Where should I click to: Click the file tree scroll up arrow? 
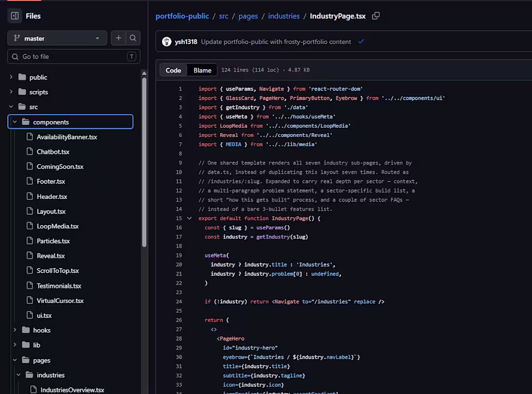point(144,73)
